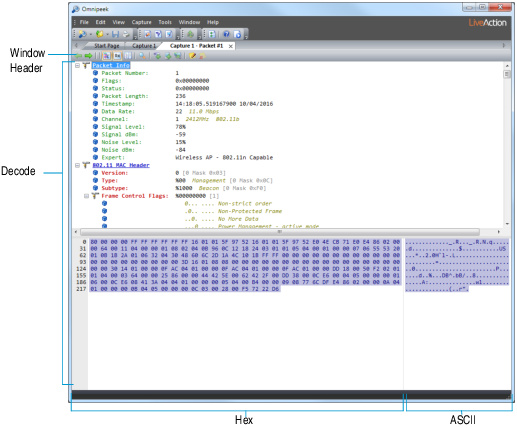
Task: Click the decode pane scroll up arrow
Action: tap(507, 66)
